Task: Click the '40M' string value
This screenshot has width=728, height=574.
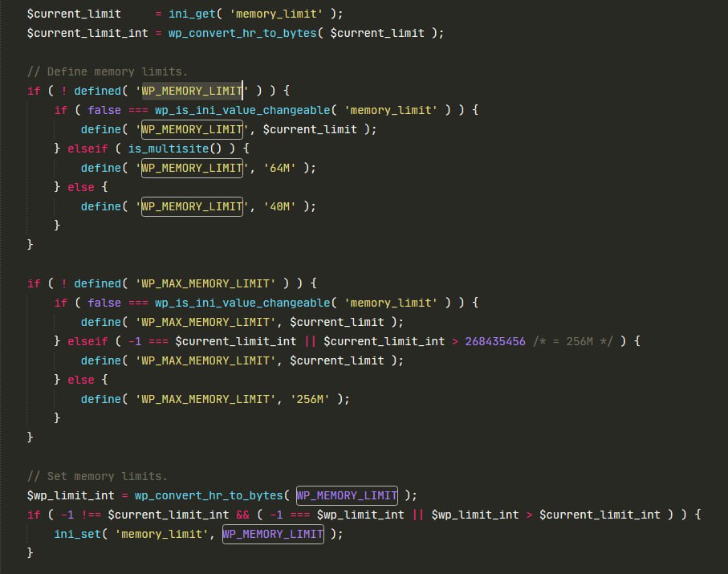Action: 279,206
